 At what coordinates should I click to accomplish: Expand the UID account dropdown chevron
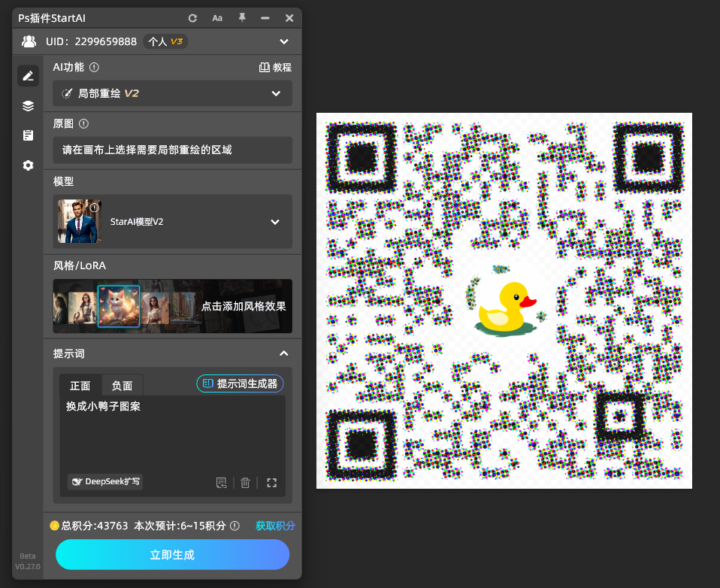pos(284,41)
